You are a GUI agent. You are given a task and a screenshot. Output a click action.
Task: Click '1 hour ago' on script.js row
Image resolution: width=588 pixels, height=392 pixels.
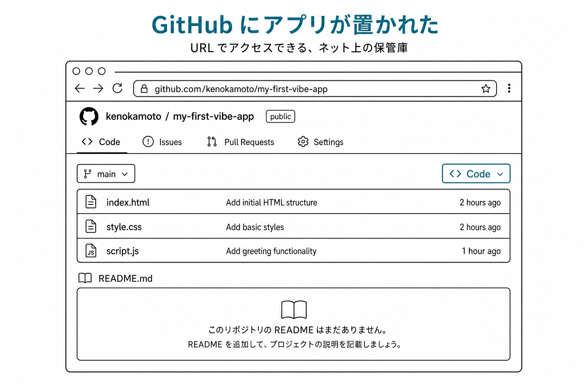481,251
